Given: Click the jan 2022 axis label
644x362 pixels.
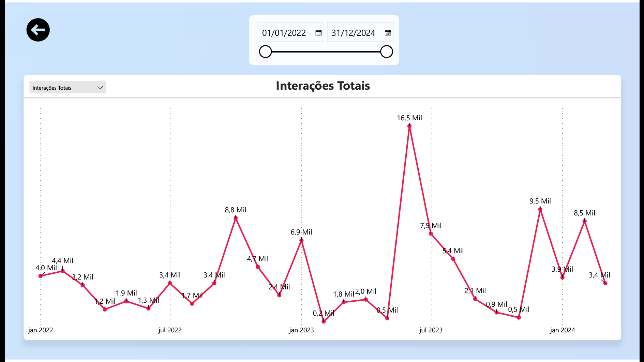Looking at the screenshot, I should (x=41, y=330).
